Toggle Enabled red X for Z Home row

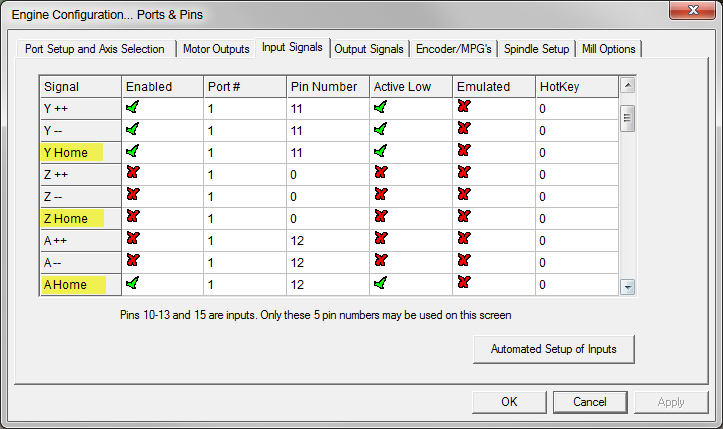point(133,216)
